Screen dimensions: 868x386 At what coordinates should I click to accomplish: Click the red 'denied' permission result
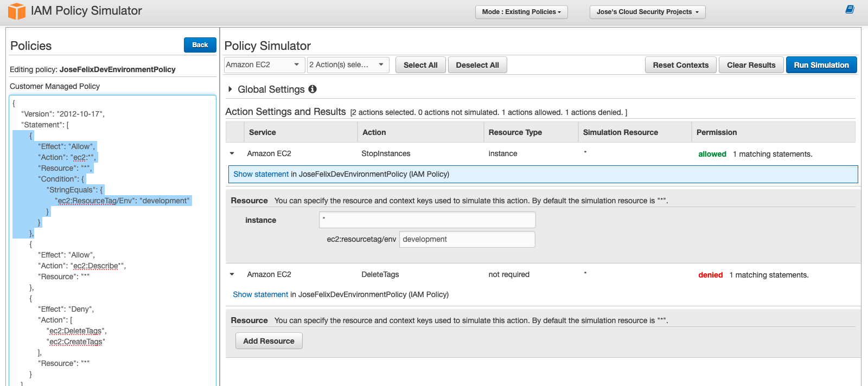(711, 275)
